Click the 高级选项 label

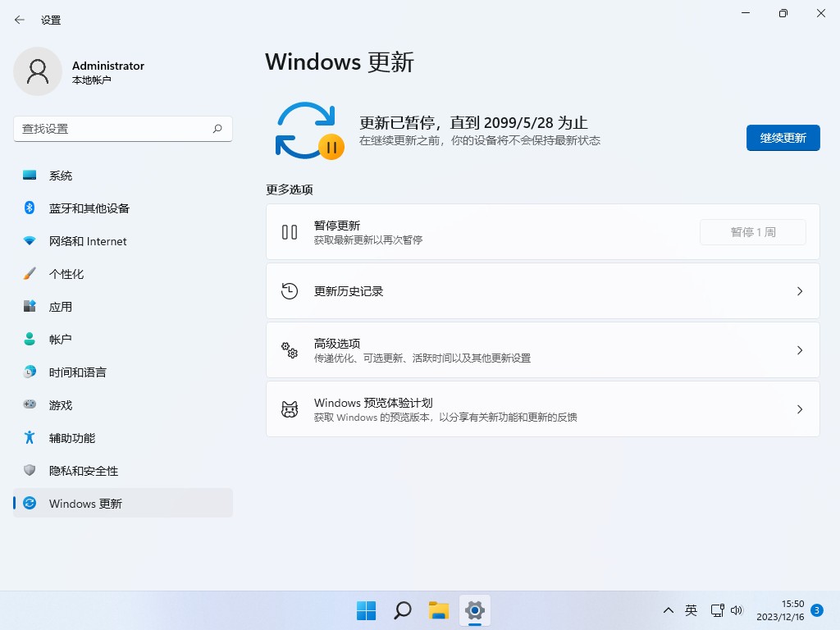point(337,344)
